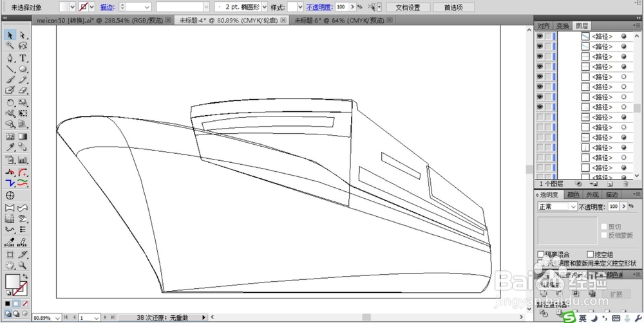
Task: Reset to default fill and stroke
Action: pyautogui.click(x=8, y=293)
